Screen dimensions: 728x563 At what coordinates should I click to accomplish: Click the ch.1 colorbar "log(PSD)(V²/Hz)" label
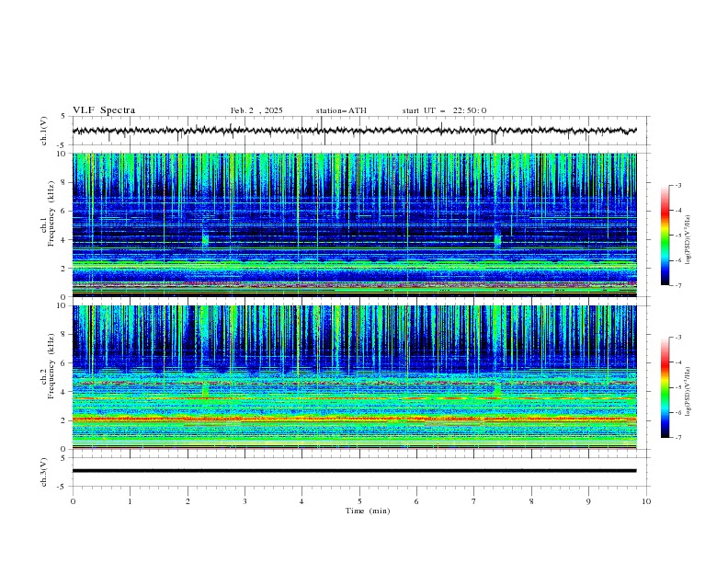coord(688,240)
